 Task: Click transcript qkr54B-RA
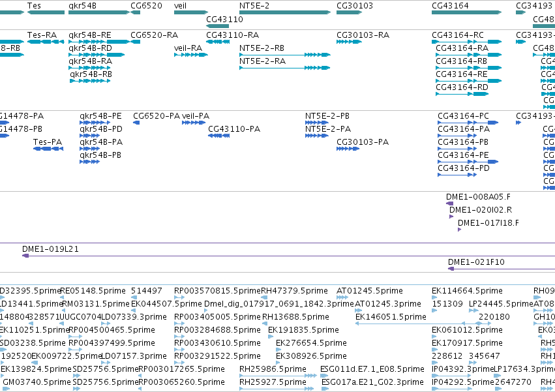pyautogui.click(x=90, y=68)
